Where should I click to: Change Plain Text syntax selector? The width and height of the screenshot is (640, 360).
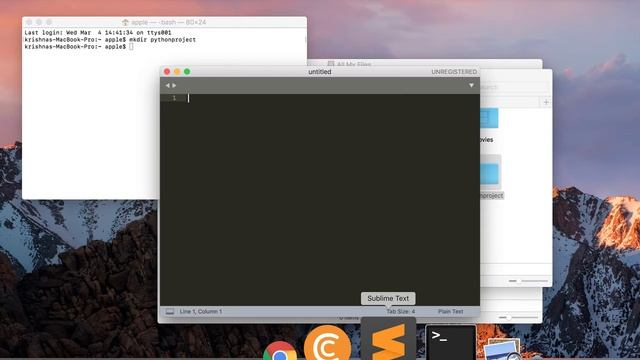tap(451, 311)
